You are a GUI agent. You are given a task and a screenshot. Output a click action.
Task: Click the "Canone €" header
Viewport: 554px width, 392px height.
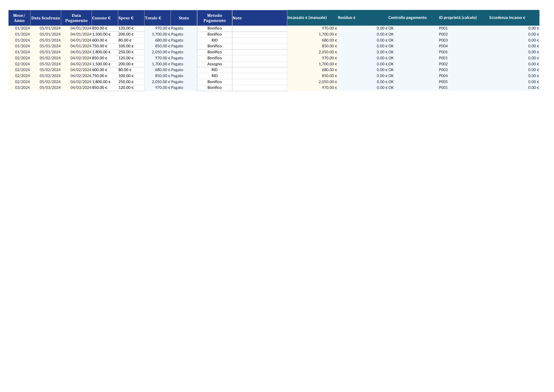105,18
